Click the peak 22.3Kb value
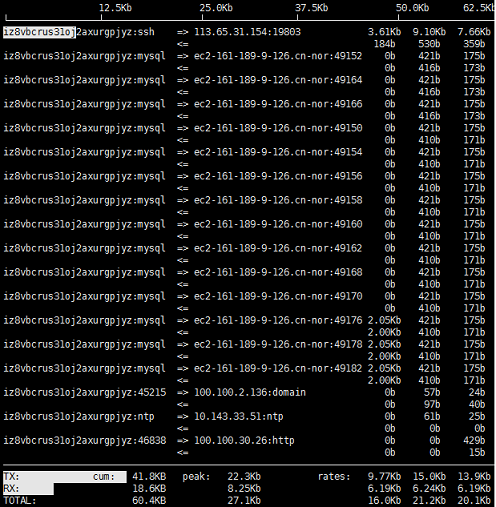The image size is (496, 507). (x=244, y=477)
